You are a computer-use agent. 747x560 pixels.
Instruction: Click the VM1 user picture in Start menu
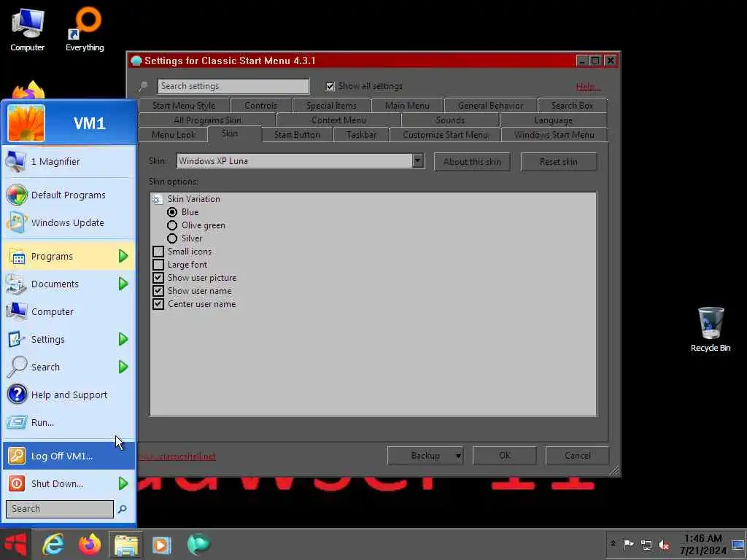pos(26,123)
